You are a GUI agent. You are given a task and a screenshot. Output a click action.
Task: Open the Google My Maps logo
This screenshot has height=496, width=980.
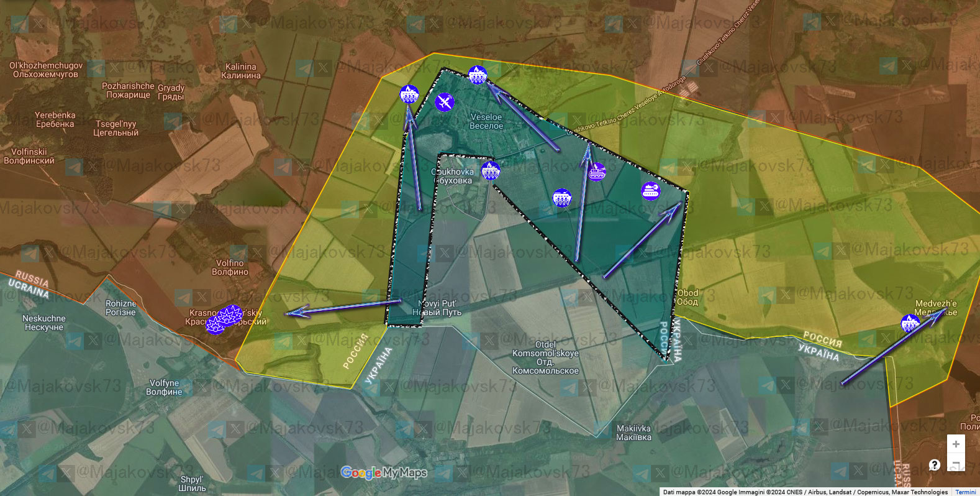(x=384, y=473)
